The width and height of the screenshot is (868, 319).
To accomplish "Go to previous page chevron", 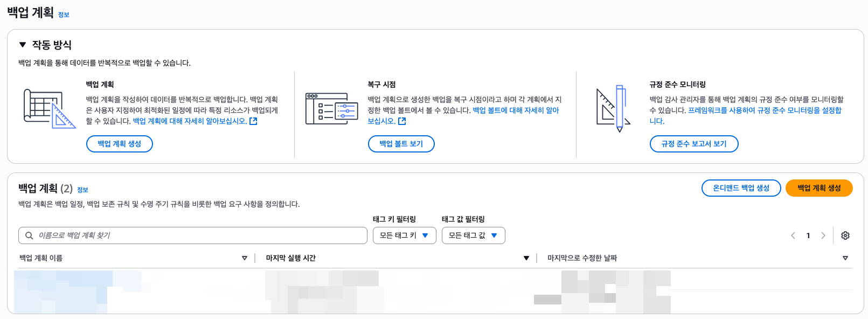I will tap(793, 235).
